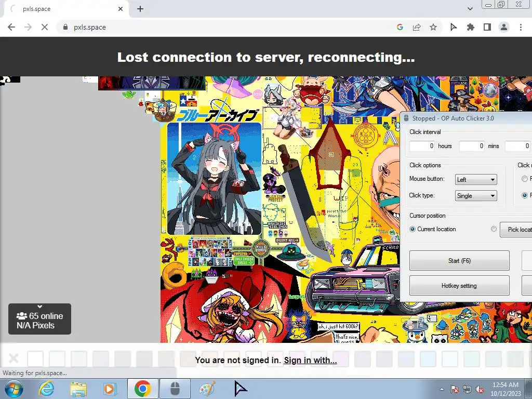Image resolution: width=532 pixels, height=399 pixels.
Task: Open the Chrome profile avatar
Action: point(504,27)
